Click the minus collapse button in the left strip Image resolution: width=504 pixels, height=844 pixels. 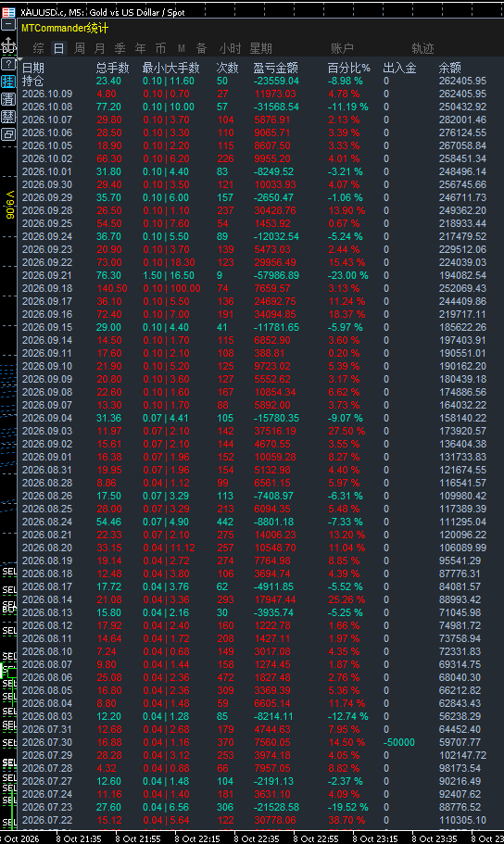[x=8, y=25]
